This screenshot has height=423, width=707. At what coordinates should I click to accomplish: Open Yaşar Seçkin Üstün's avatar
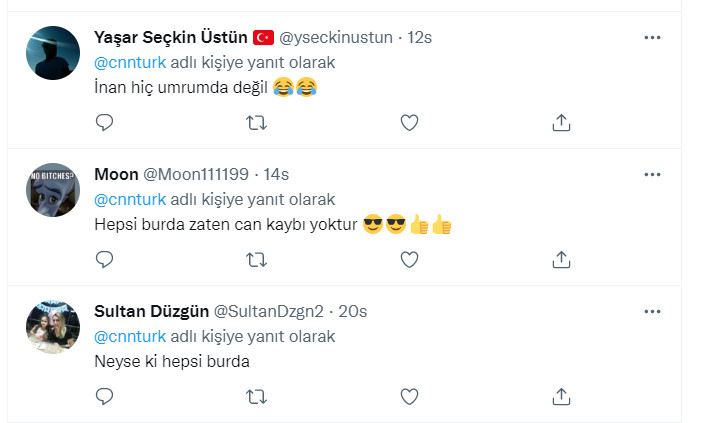53,53
